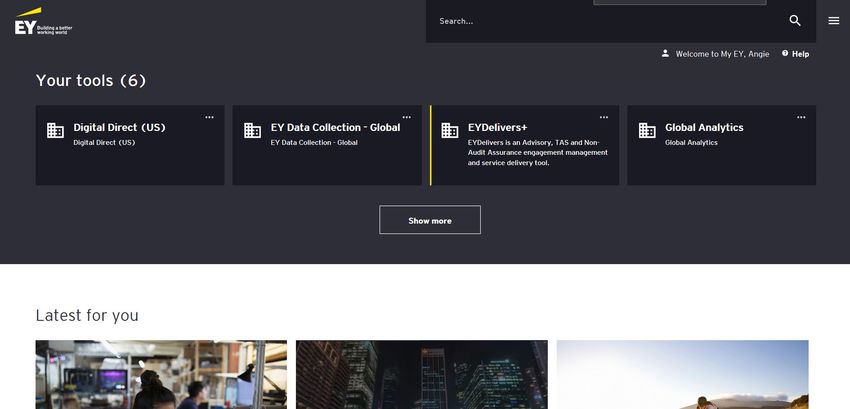Click the EY Data Collection building icon

253,130
